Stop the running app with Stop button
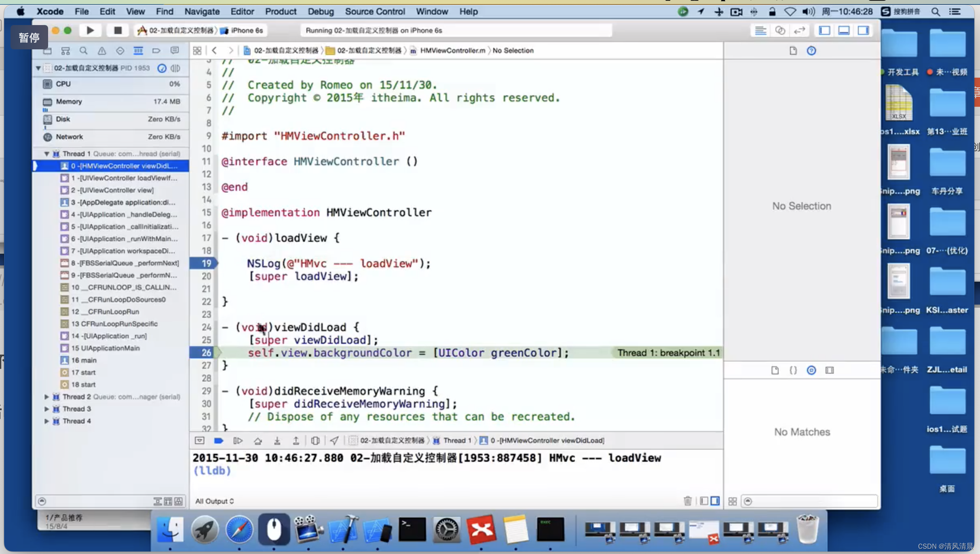Viewport: 980px width, 554px height. click(x=118, y=30)
